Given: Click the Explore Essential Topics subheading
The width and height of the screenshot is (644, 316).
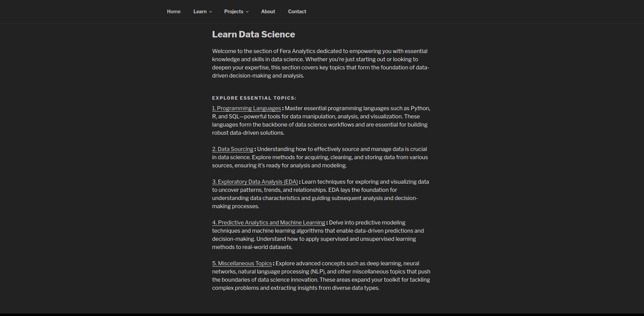Looking at the screenshot, I should click(254, 98).
